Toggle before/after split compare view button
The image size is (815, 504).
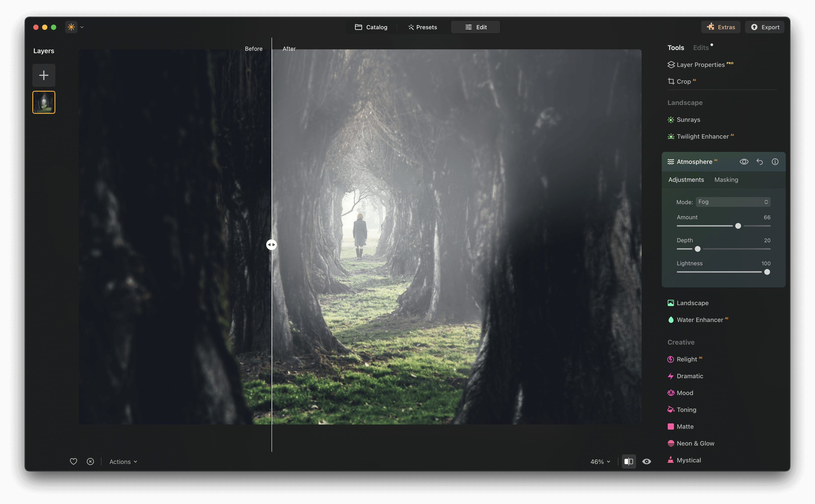tap(629, 461)
